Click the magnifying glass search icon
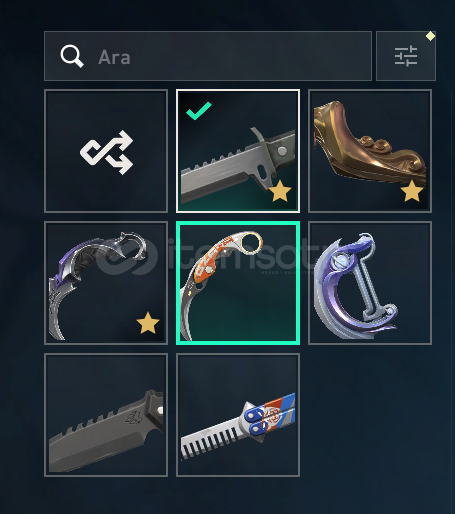The image size is (455, 514). click(72, 56)
